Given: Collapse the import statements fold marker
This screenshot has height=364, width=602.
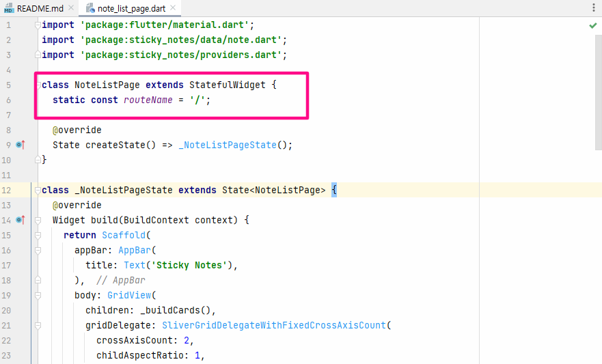Looking at the screenshot, I should coord(38,25).
